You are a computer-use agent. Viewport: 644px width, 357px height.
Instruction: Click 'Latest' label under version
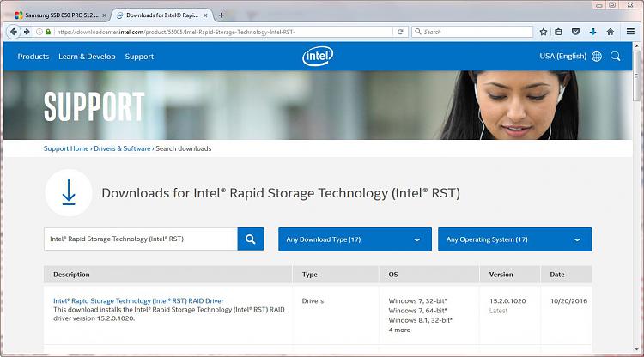(498, 311)
